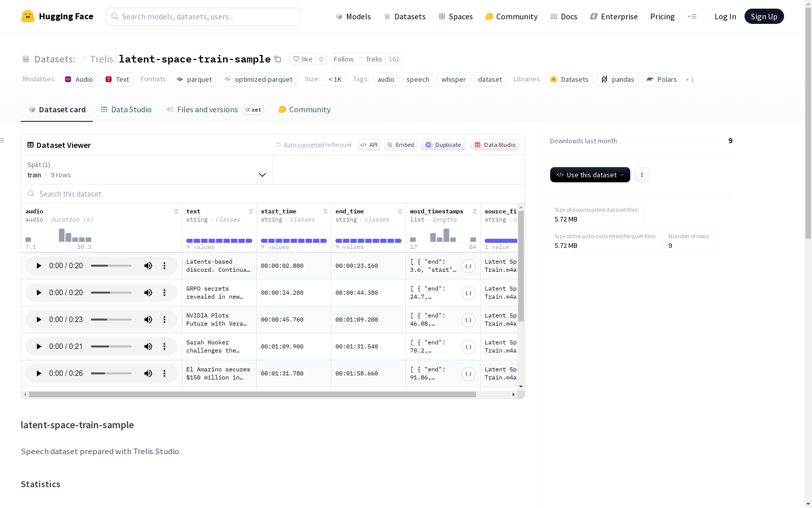Image resolution: width=812 pixels, height=508 pixels.
Task: Sort by the text column
Action: point(251,211)
